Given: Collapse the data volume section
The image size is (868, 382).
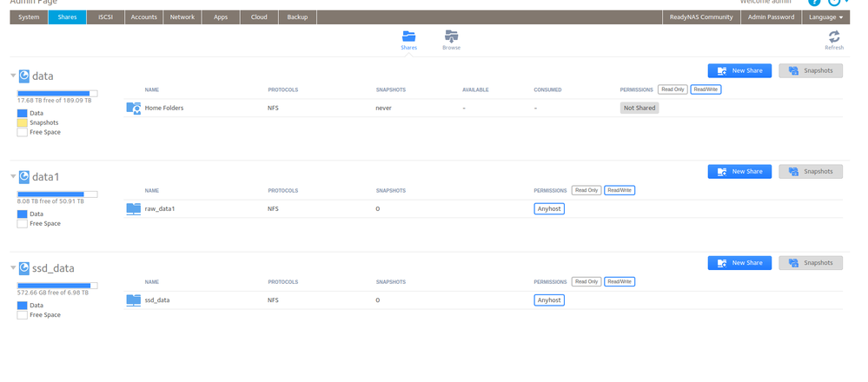Looking at the screenshot, I should 13,76.
